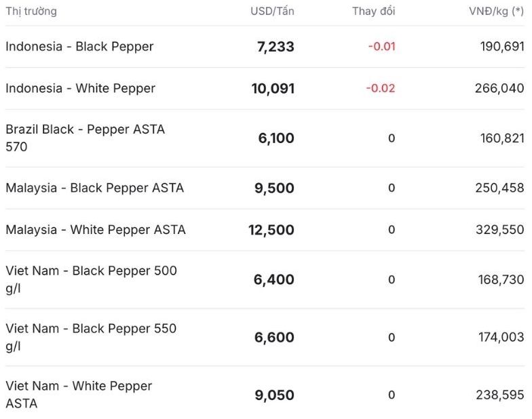Open the Indonesia - Black Pepper row
Image resolution: width=532 pixels, height=419 pixels.
click(79, 47)
